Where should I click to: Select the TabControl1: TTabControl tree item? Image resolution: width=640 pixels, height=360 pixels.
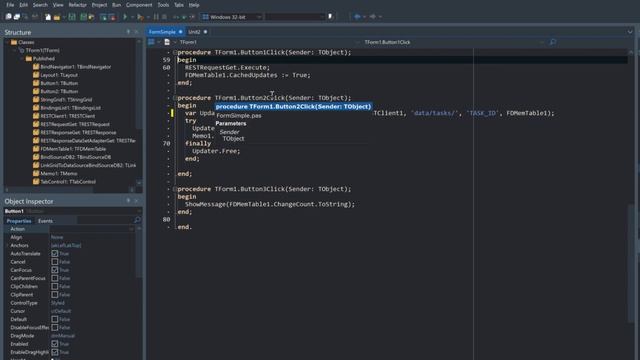[x=68, y=182]
